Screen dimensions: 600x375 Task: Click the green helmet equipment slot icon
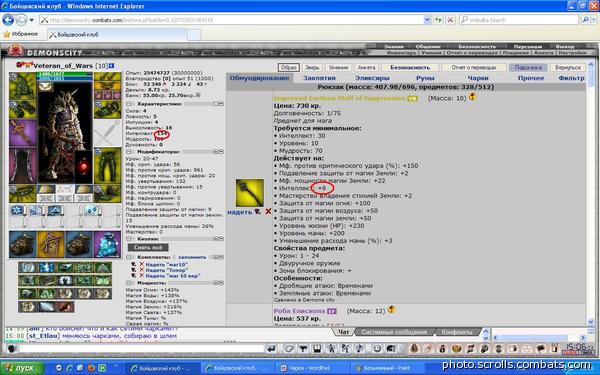click(x=23, y=86)
